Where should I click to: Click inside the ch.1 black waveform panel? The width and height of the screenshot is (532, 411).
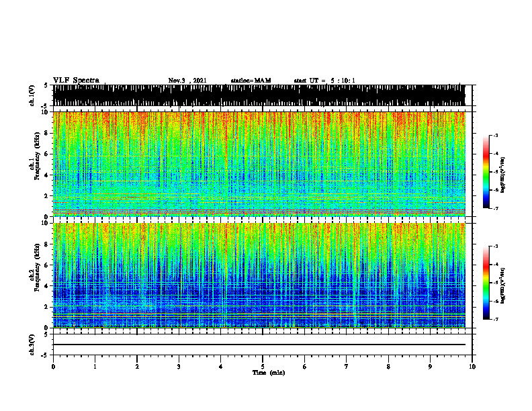click(259, 95)
